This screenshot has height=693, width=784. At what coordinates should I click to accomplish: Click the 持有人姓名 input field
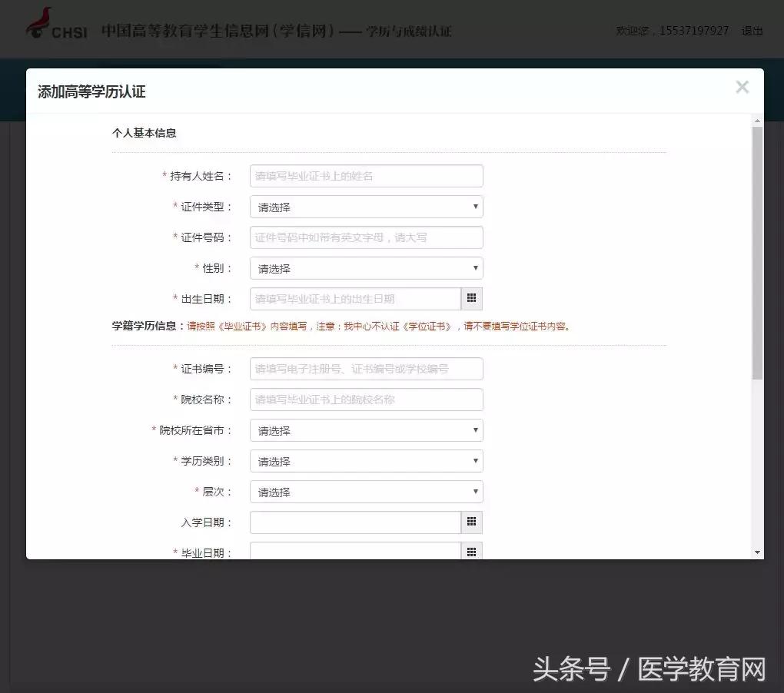pos(366,175)
